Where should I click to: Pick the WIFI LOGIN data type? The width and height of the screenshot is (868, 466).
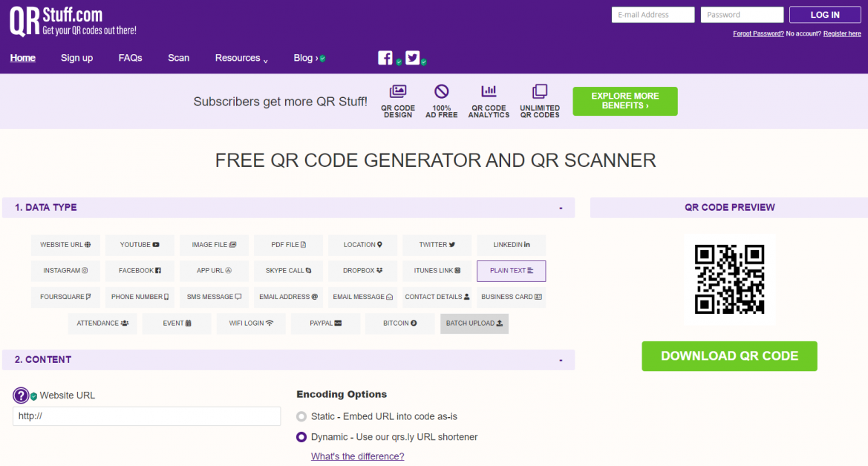click(x=251, y=324)
